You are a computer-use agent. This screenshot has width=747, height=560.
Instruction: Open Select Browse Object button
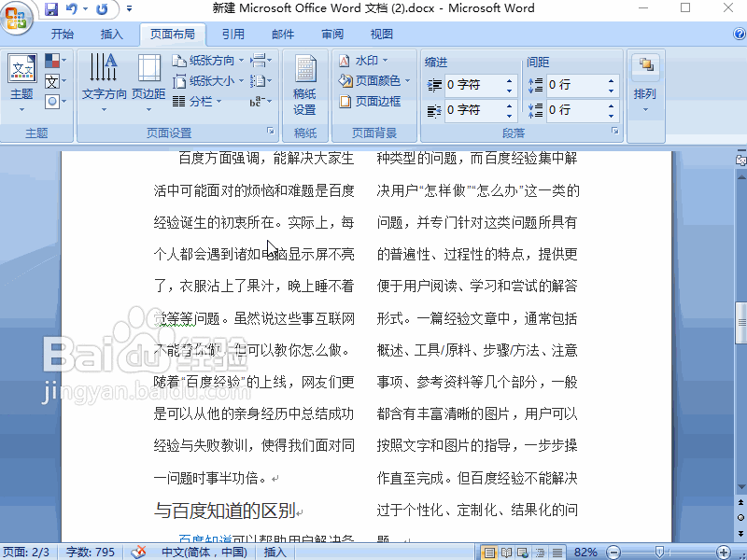point(740,518)
